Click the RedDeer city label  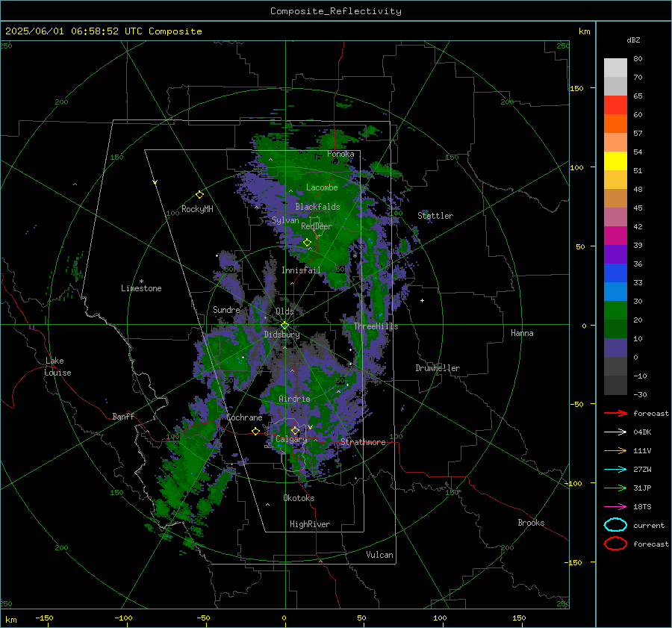317,226
